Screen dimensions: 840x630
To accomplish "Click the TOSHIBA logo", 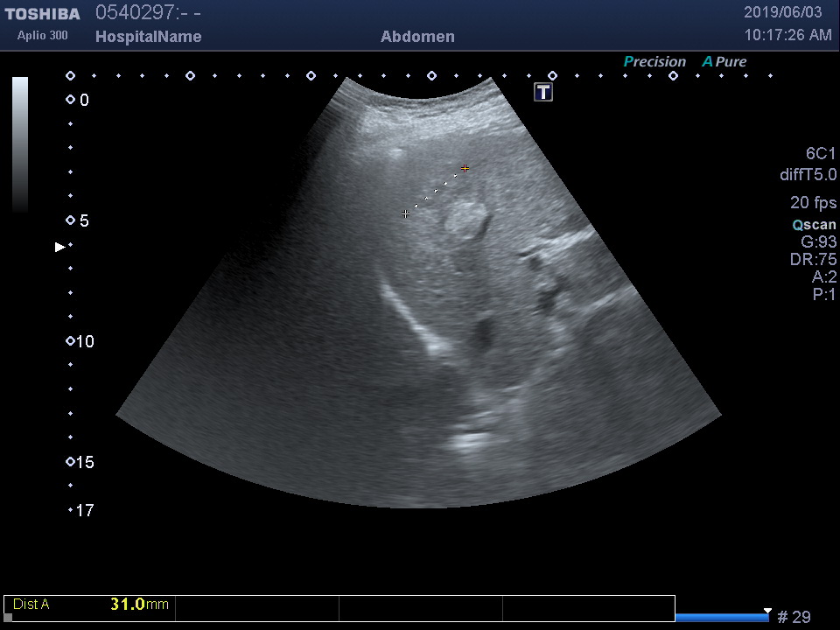I will 42,14.
